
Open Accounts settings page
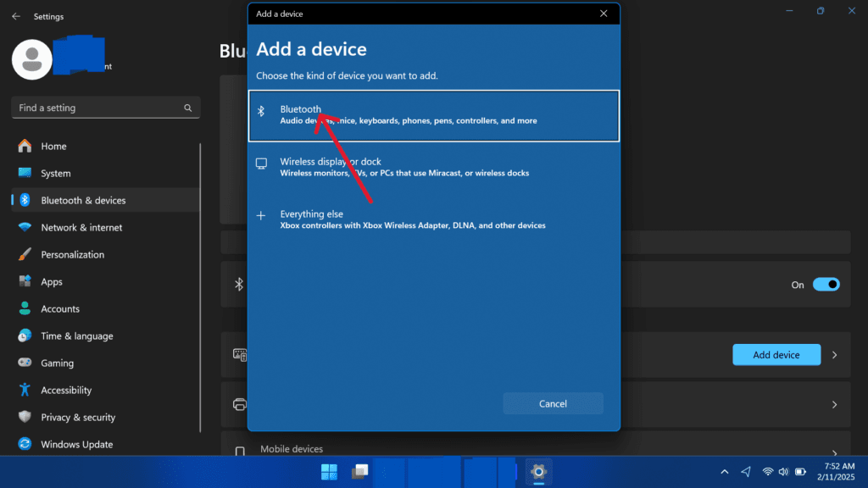click(106, 308)
